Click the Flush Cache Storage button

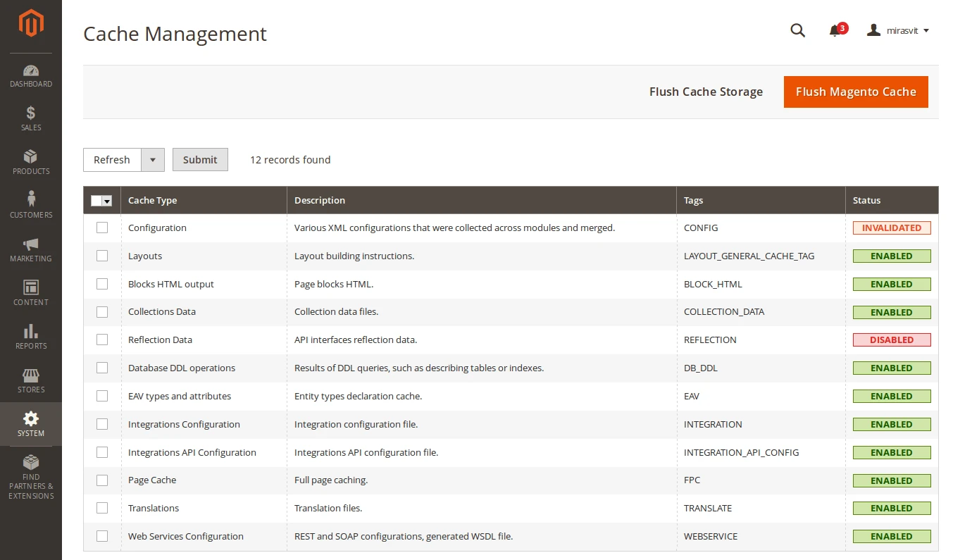tap(706, 92)
